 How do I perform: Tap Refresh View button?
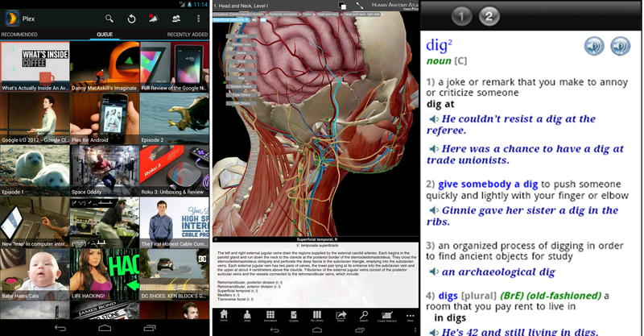click(x=242, y=44)
